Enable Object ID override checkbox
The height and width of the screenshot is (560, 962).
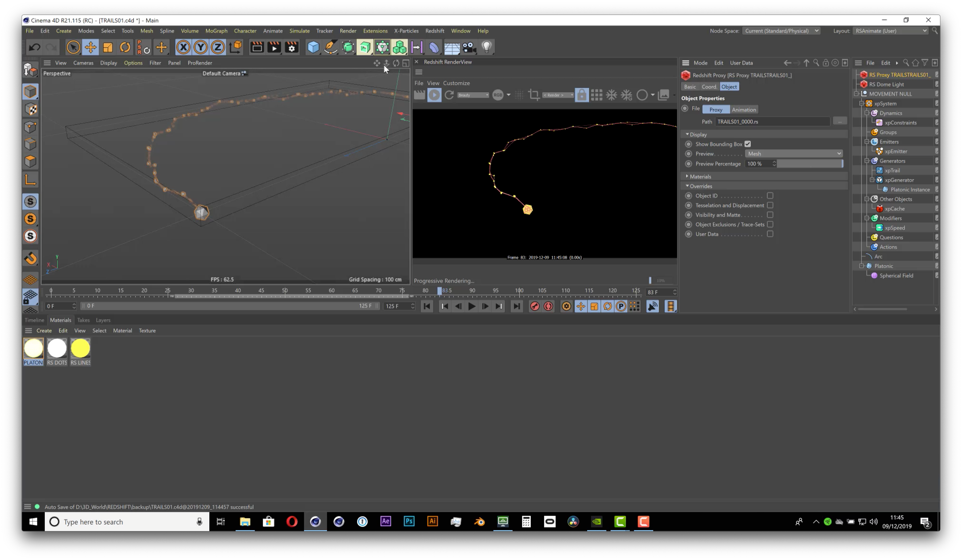point(770,195)
